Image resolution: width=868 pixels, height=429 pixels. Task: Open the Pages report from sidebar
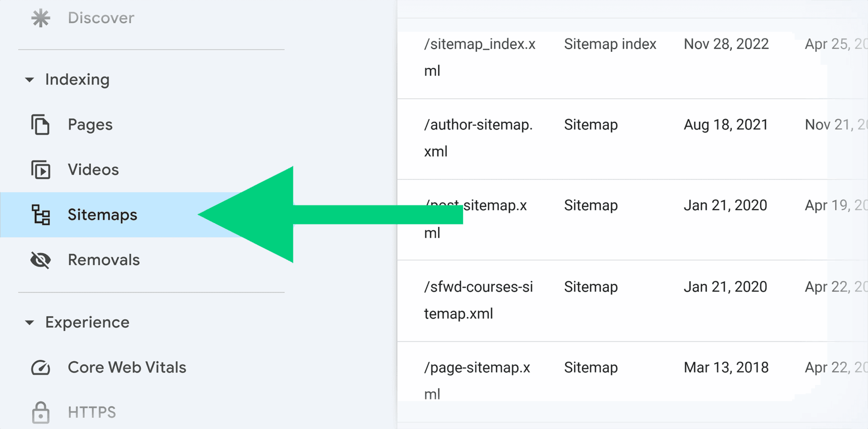coord(89,124)
